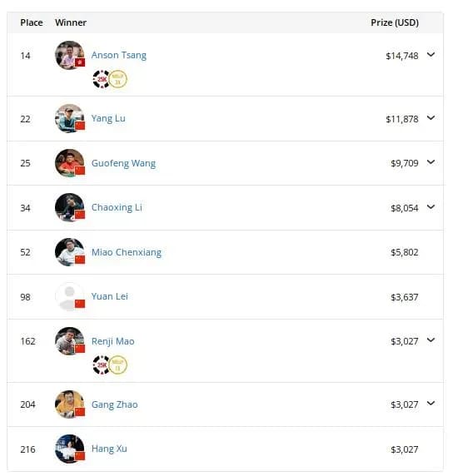
Task: Expand Chaoxing Li's $8,054 row chevron
Action: click(431, 207)
